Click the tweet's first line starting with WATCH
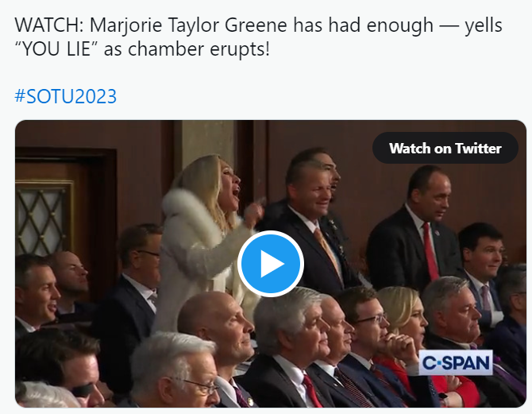Image resolution: width=532 pixels, height=414 pixels. tap(258, 25)
